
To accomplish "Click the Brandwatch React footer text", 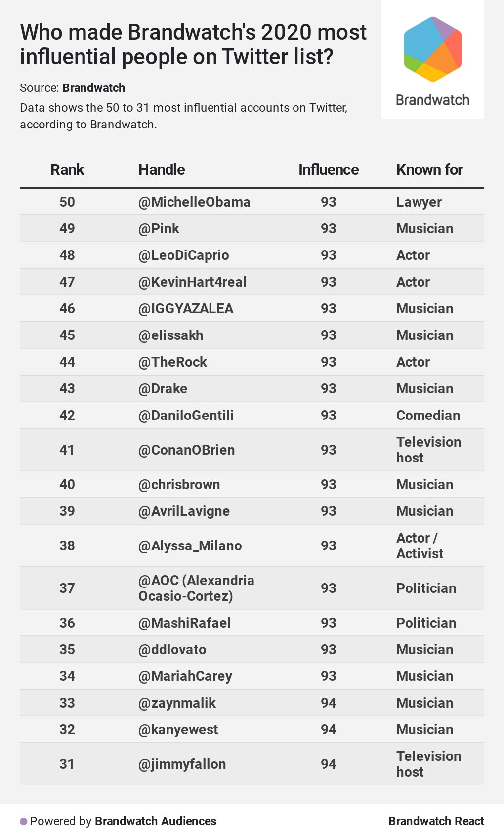I will coord(436,821).
